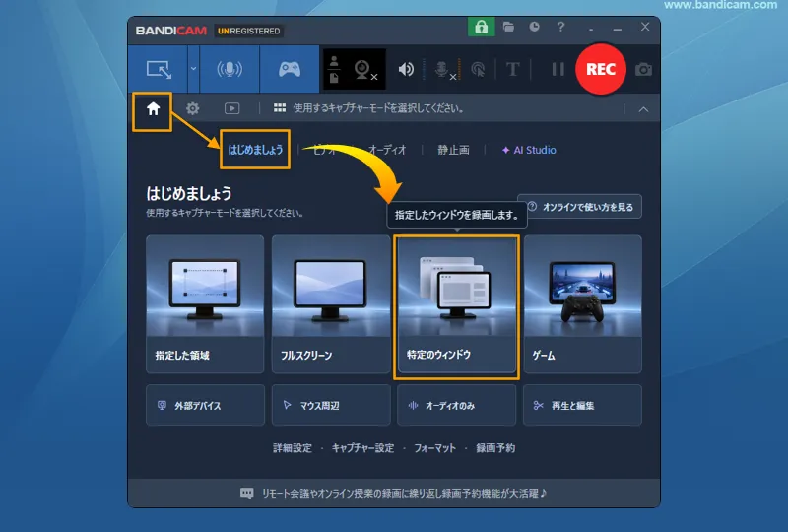
Task: Open the AI Studio tab
Action: coord(529,150)
